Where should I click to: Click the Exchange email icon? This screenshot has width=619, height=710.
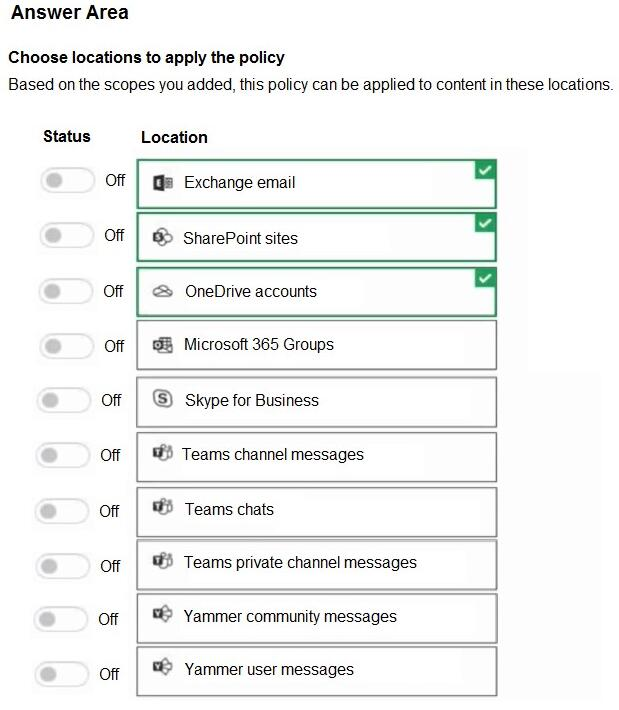click(163, 183)
